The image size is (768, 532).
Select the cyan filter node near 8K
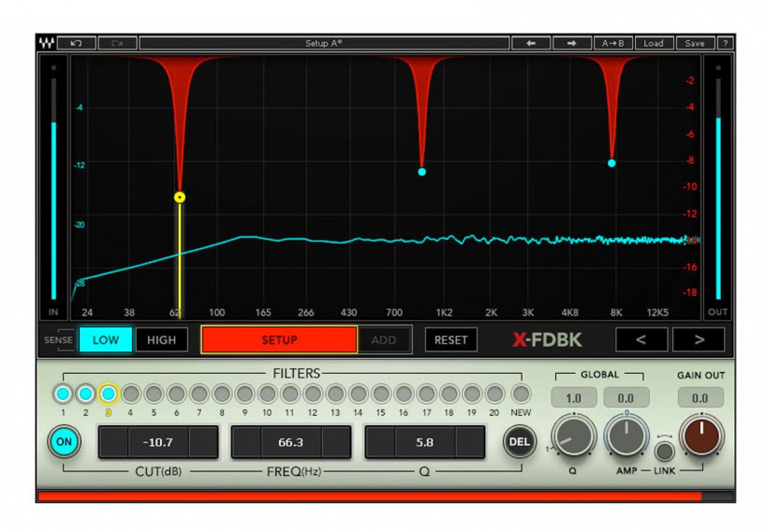[612, 163]
